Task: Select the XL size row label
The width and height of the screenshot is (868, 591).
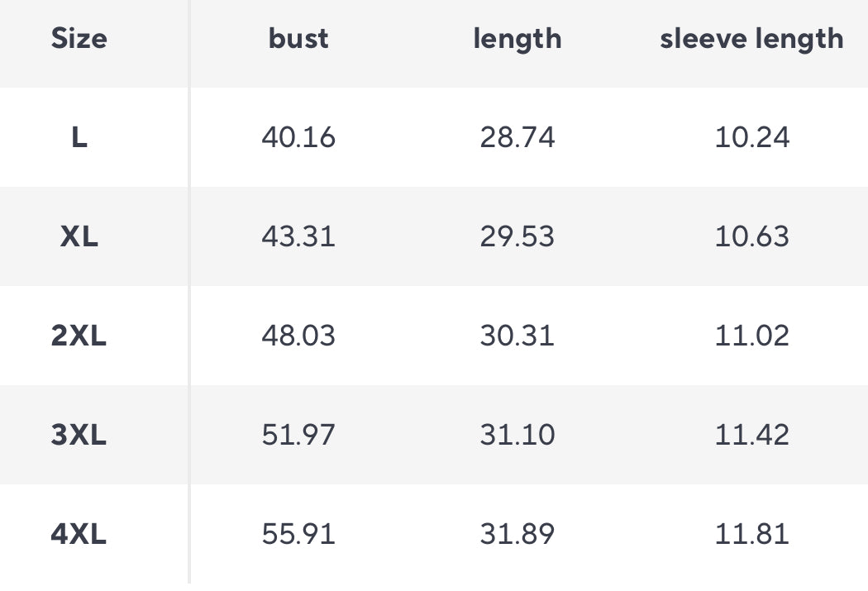Action: [79, 236]
